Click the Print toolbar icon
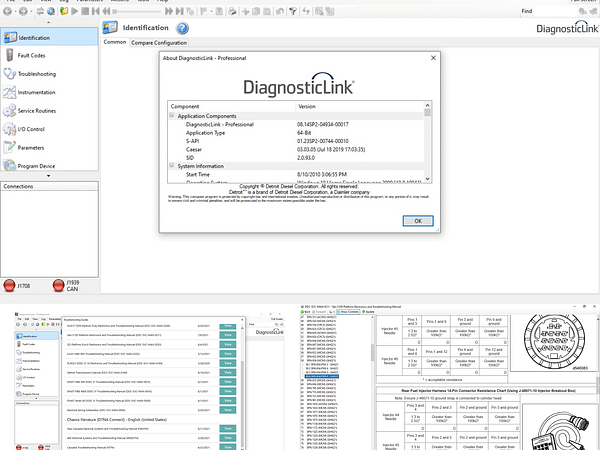Image resolution: width=600 pixels, height=450 pixels. point(232,11)
